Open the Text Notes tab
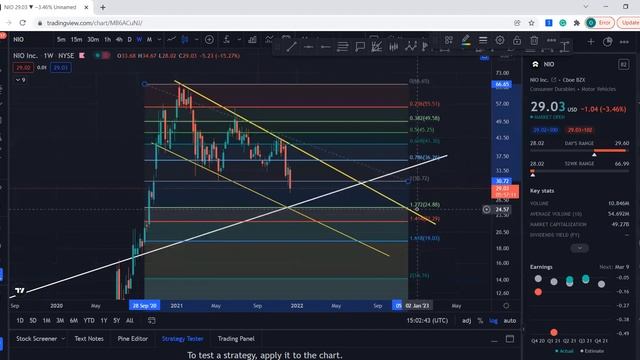The height and width of the screenshot is (360, 640). click(89, 339)
